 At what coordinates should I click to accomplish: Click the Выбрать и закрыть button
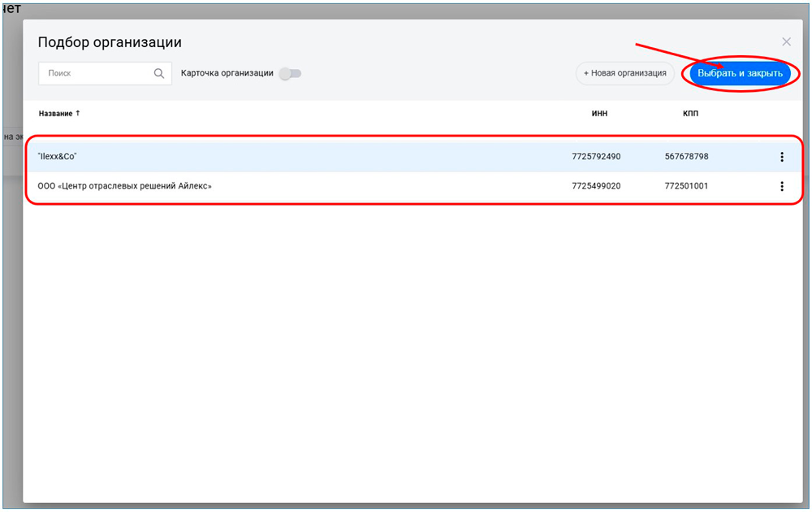[740, 73]
